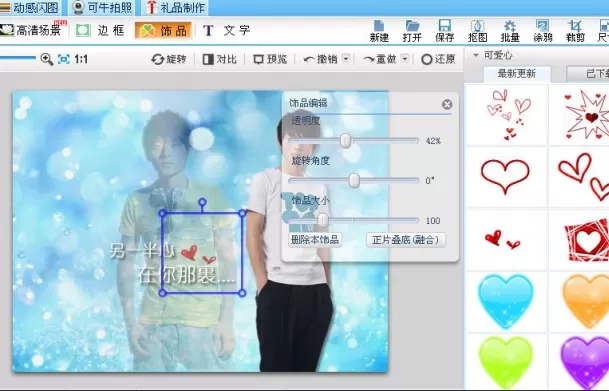Select the 饰品 category

point(163,30)
